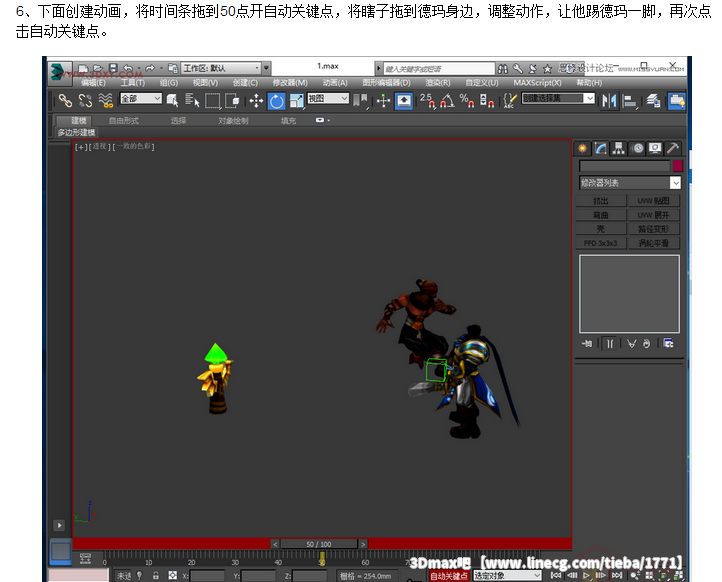Toggle the Spinner Snap button

tap(487, 100)
